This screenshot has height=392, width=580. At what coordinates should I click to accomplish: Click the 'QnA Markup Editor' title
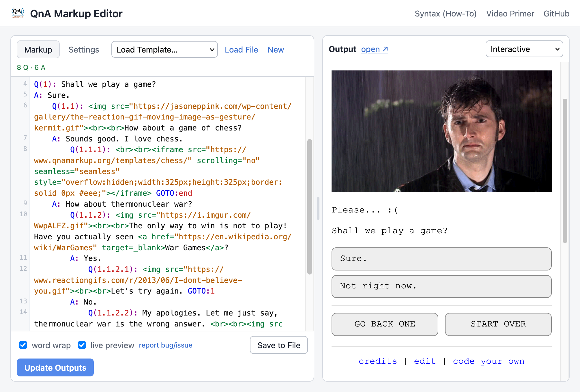tap(76, 14)
